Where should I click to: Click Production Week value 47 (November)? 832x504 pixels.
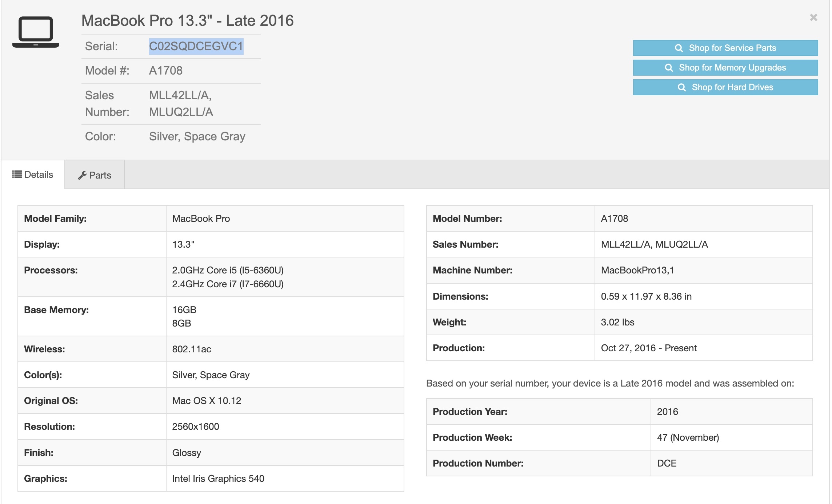[x=688, y=437]
